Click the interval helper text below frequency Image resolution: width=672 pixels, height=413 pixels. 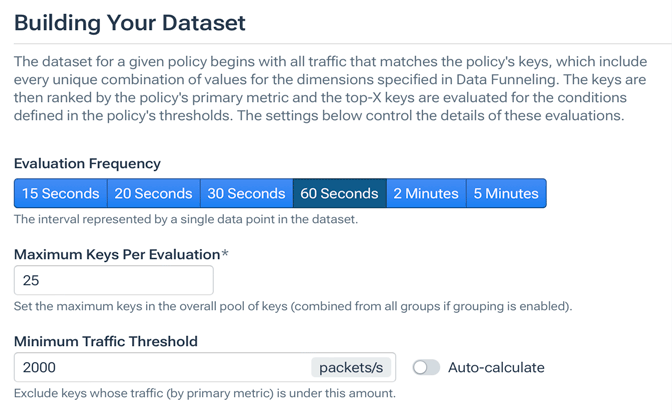tap(186, 219)
